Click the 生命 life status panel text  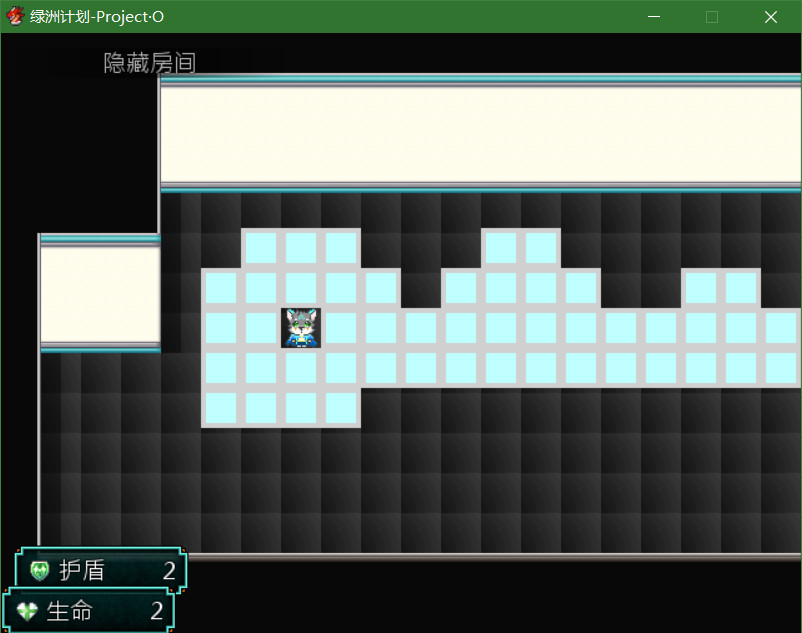pyautogui.click(x=69, y=611)
